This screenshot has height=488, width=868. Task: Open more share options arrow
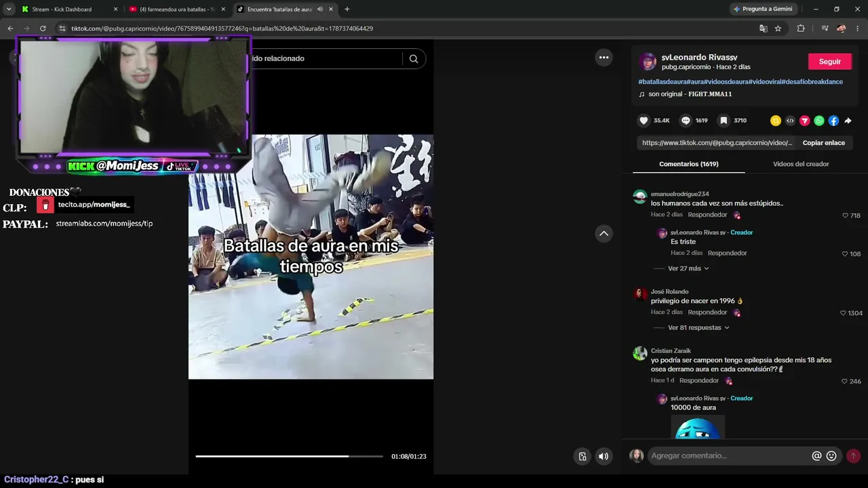point(848,121)
